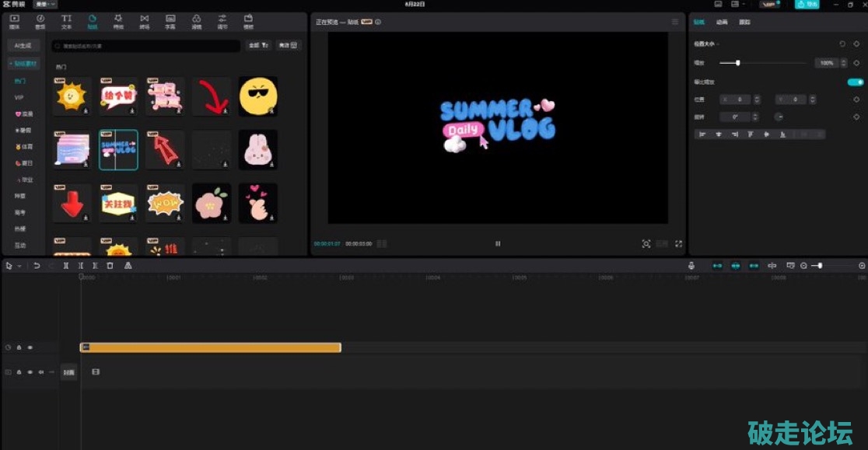Open the selection tool dropdown arrow
The height and width of the screenshot is (450, 868).
(19, 266)
